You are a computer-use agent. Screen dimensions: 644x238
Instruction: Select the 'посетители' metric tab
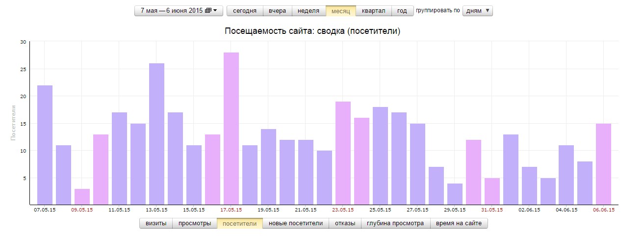239,224
